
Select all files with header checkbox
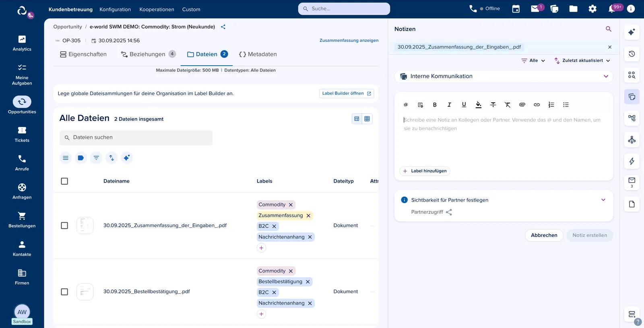(64, 181)
